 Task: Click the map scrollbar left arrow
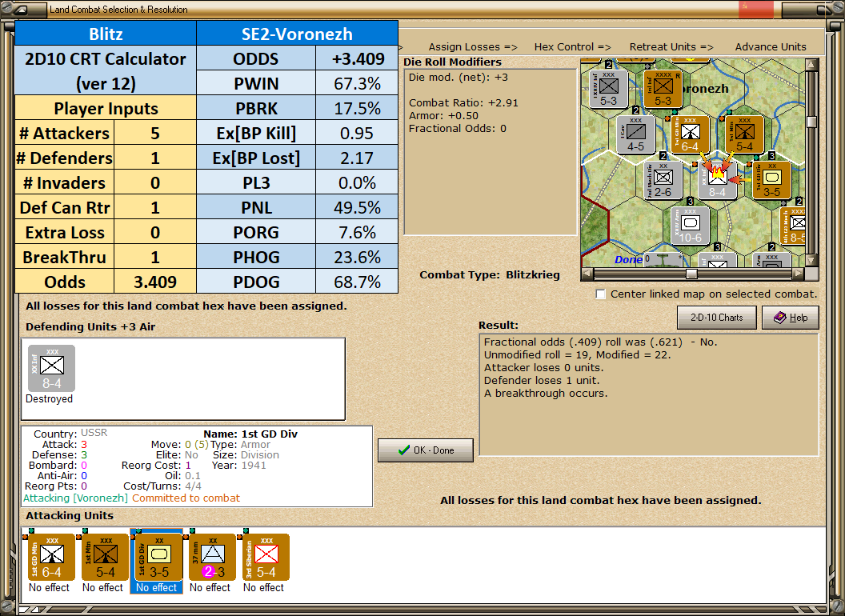point(587,274)
